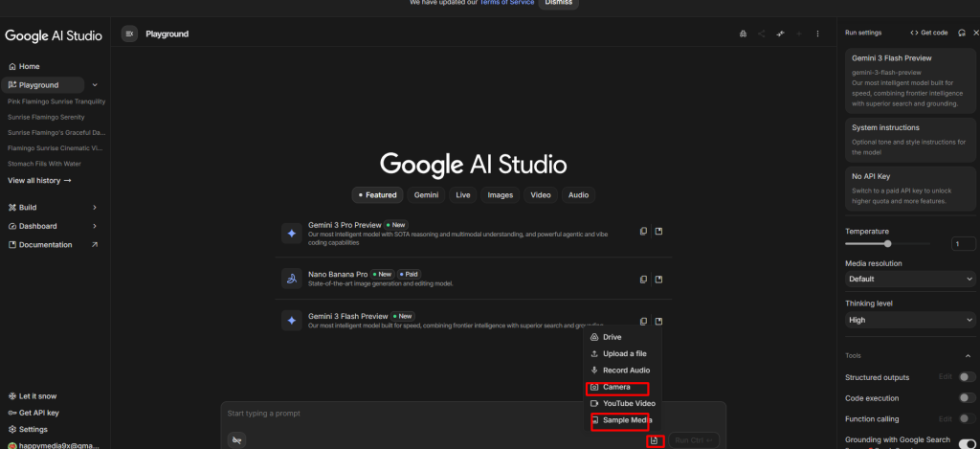
Task: Select the Images category tab
Action: click(x=499, y=195)
